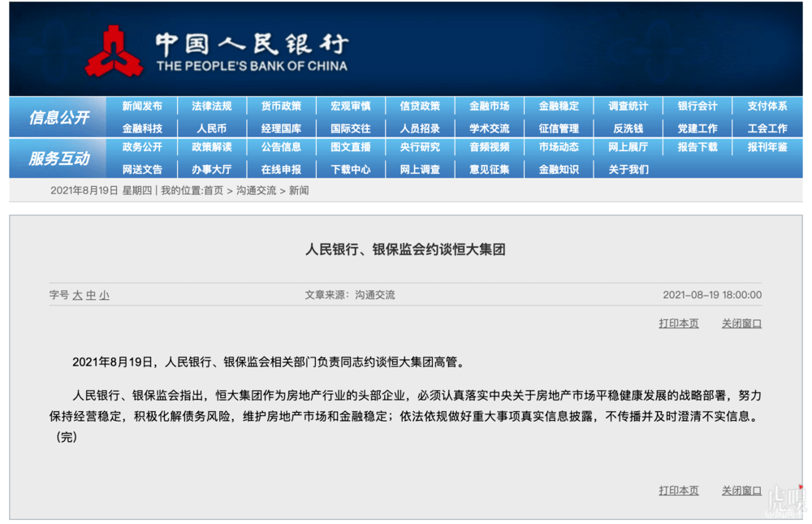Click 首页 in the breadcrumb
The width and height of the screenshot is (812, 524).
(214, 191)
